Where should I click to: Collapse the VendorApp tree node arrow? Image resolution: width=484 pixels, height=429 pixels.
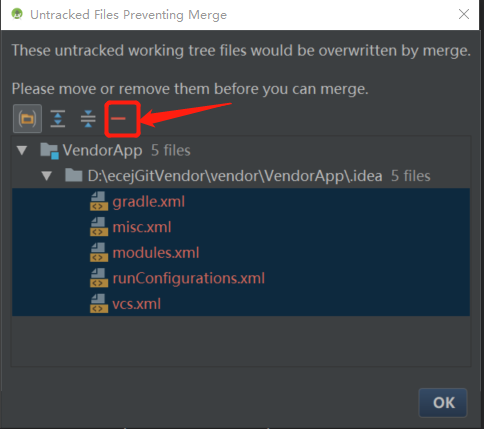pyautogui.click(x=22, y=150)
